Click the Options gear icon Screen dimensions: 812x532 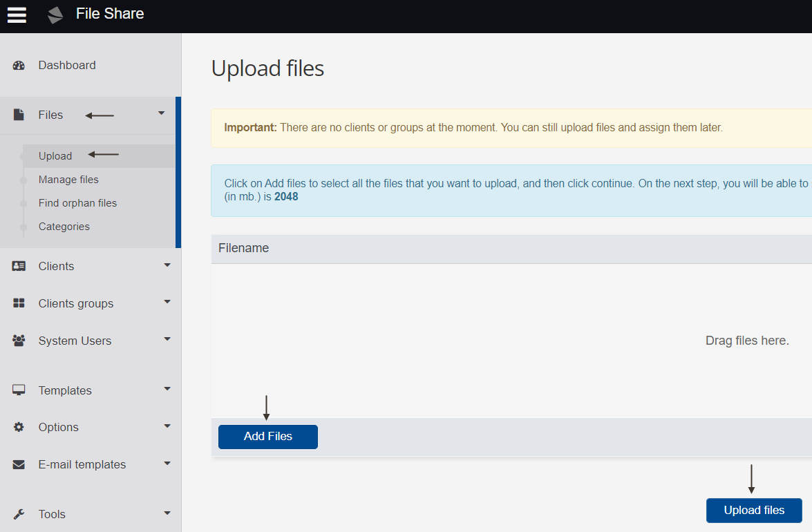[19, 427]
